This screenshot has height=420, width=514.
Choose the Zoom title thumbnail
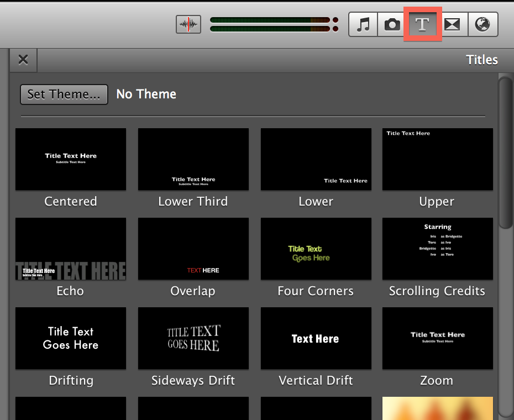[438, 338]
